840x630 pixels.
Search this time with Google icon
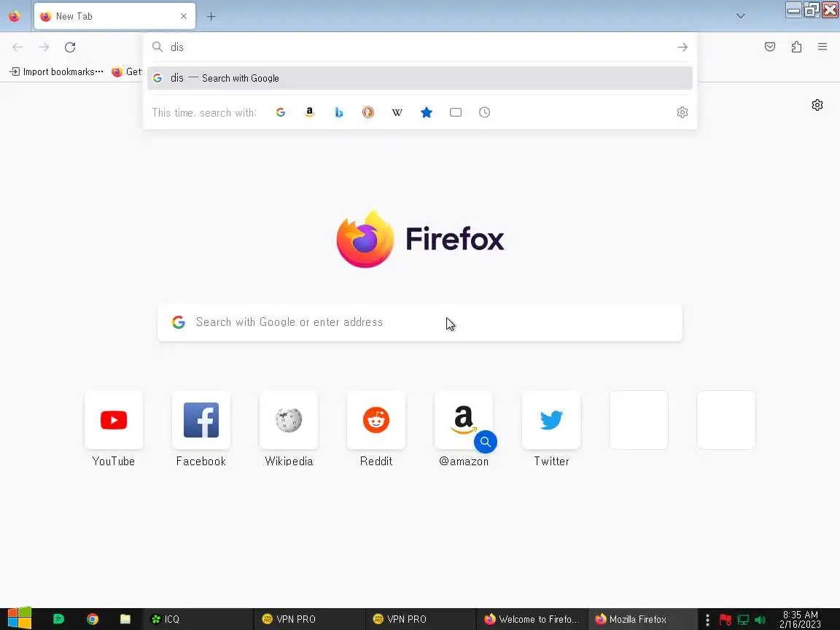pos(281,112)
